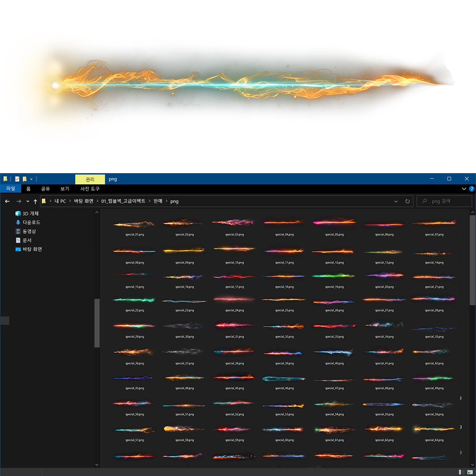476x476 pixels.
Task: Expand the ribbon with the chevron
Action: (464, 189)
